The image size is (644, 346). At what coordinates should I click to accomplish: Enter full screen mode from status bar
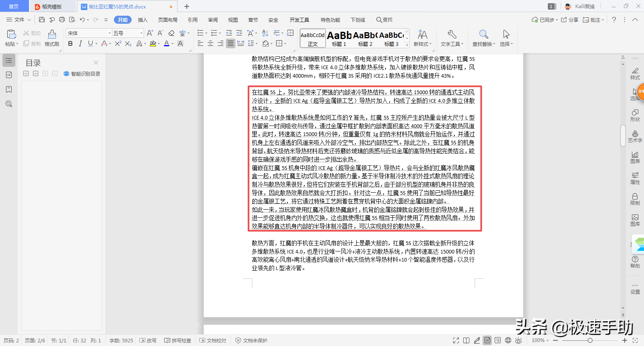pyautogui.click(x=456, y=340)
